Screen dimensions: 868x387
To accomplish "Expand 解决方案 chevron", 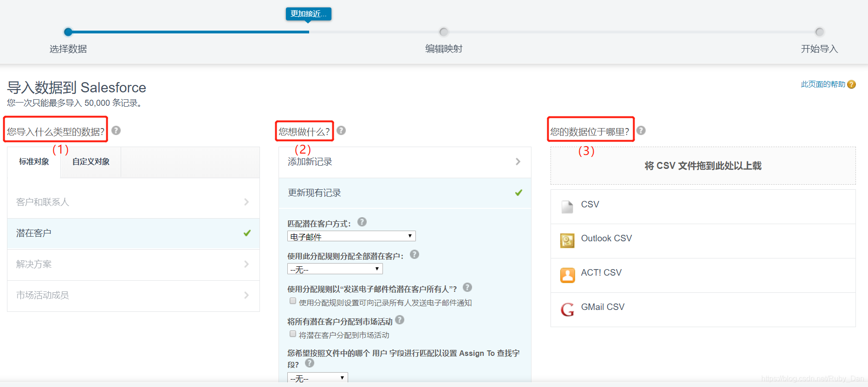I will coord(246,264).
